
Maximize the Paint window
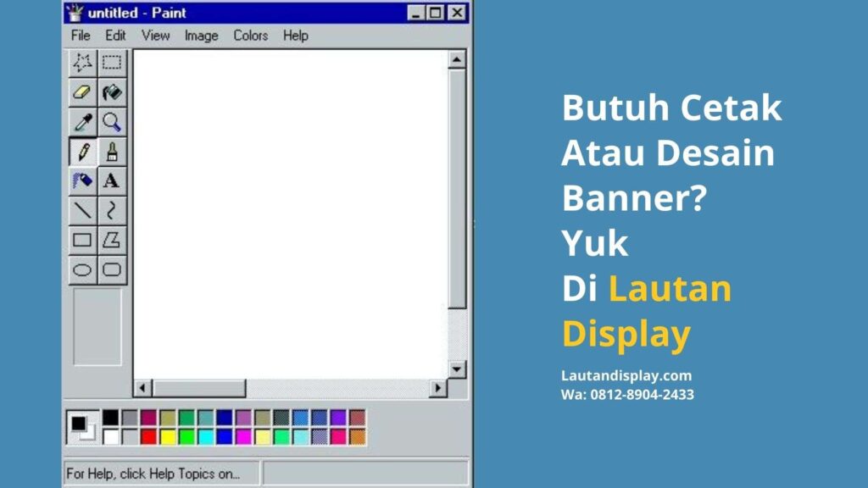tap(436, 13)
